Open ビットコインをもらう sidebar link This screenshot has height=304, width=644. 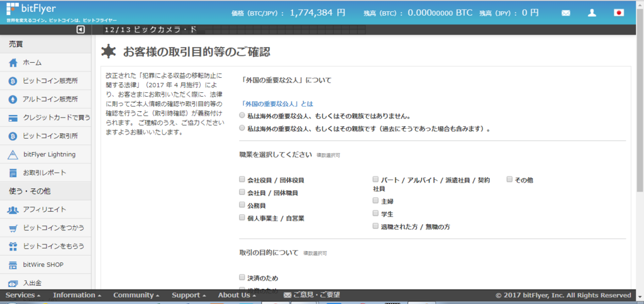tap(45, 246)
